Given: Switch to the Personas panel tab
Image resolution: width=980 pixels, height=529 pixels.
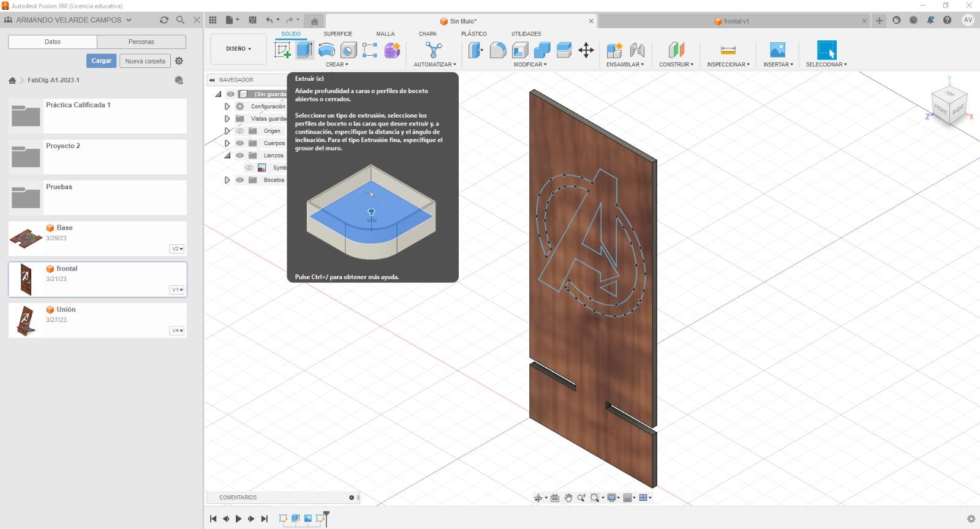Looking at the screenshot, I should coord(141,42).
